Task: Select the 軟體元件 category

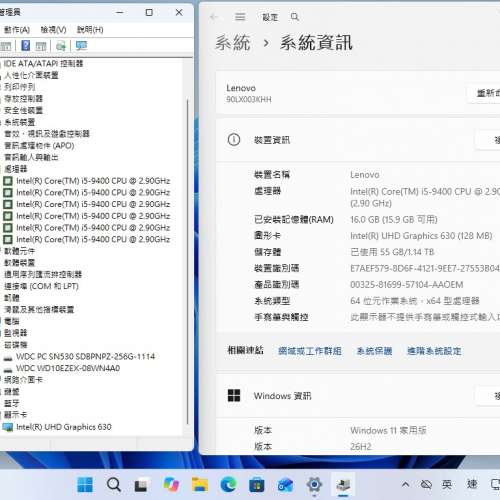Action: coord(20,251)
